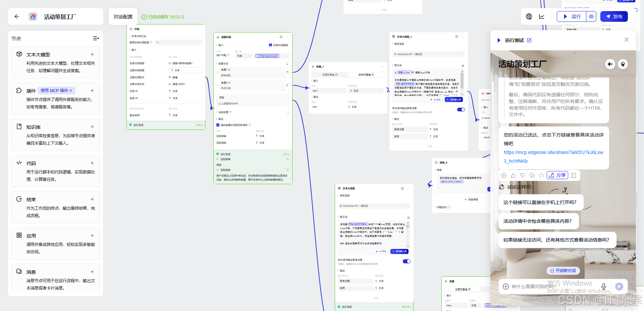The height and width of the screenshot is (311, 644).
Task: Play the reply audio below the chat message
Action: coord(504,175)
